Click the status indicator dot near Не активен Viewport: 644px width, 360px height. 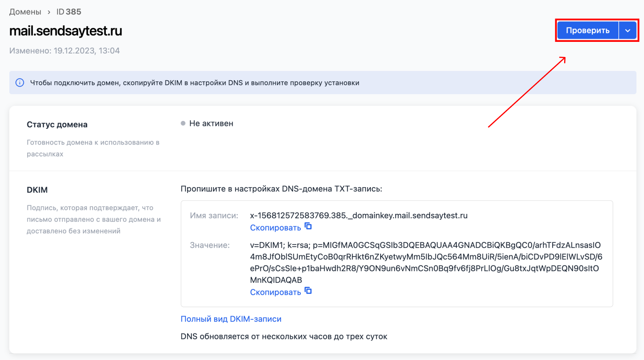183,123
